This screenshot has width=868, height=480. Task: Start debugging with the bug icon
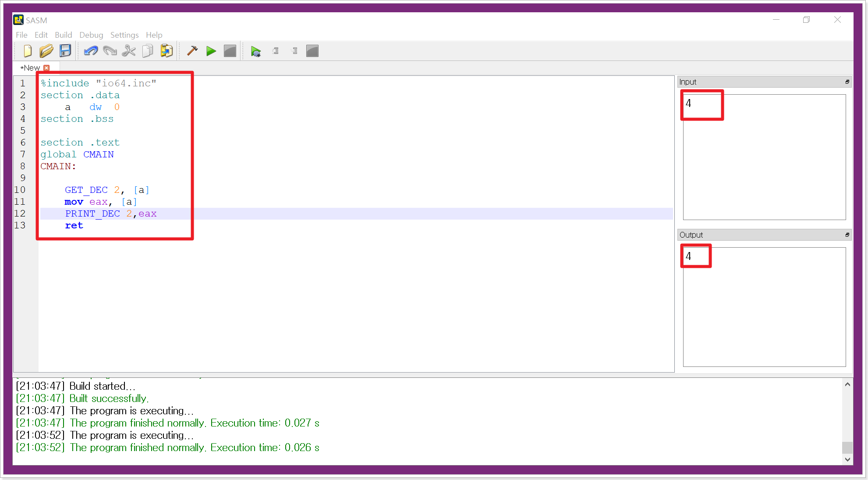[x=256, y=51]
